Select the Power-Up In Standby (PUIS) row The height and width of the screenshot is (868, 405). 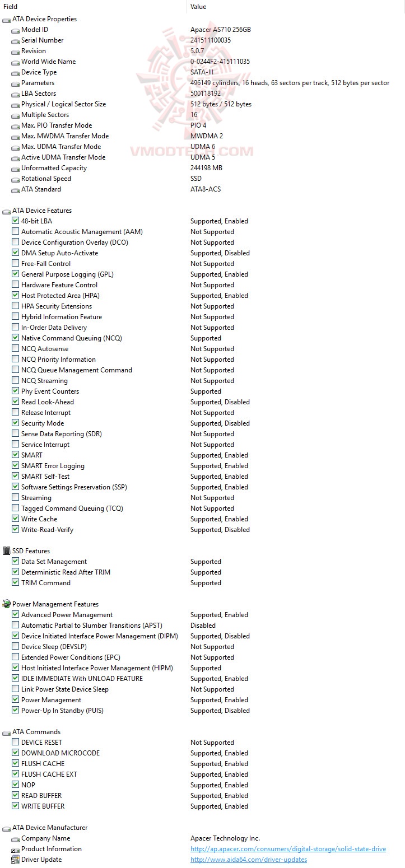point(62,711)
